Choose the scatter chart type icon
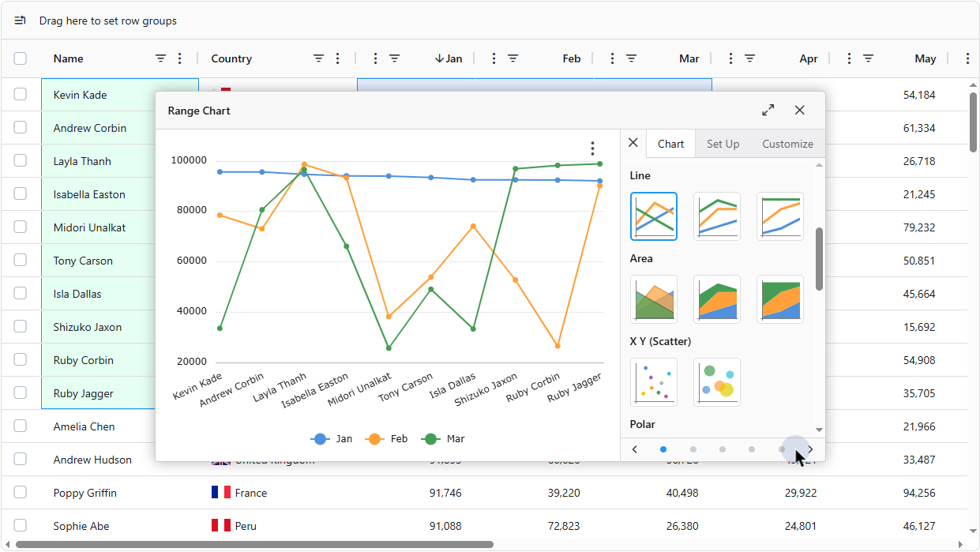This screenshot has height=552, width=980. click(653, 381)
